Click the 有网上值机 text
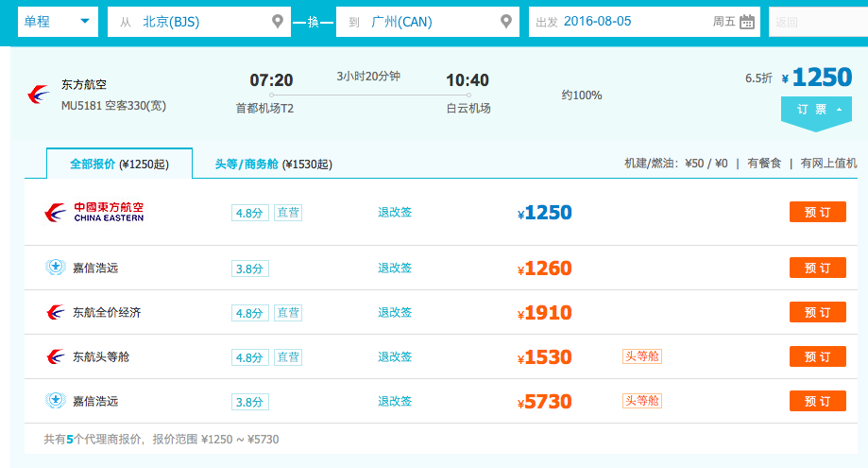Screen dimensions: 868x468 828,163
